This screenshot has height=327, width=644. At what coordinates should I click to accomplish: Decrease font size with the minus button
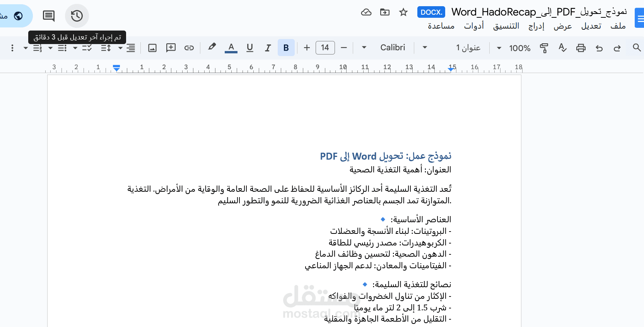point(344,48)
